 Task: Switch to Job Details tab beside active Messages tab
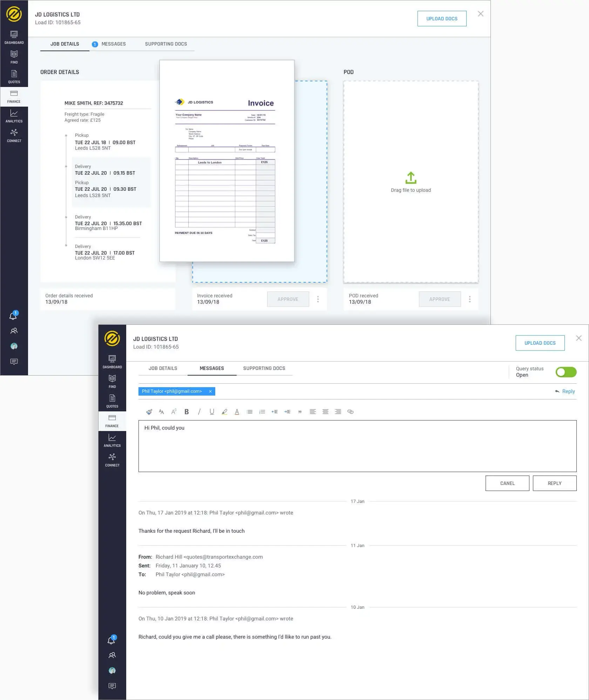(163, 368)
